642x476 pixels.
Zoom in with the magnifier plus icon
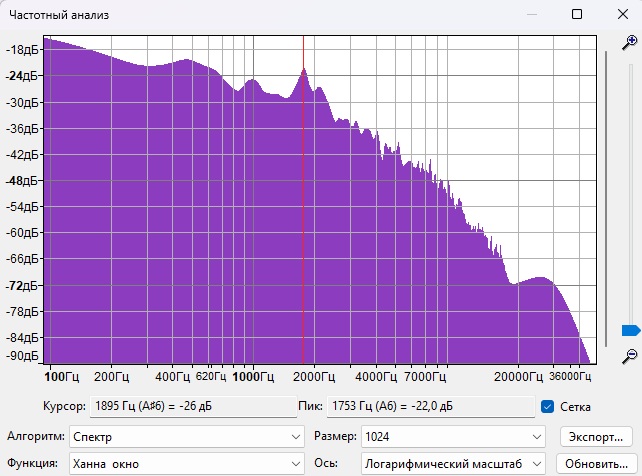[630, 42]
